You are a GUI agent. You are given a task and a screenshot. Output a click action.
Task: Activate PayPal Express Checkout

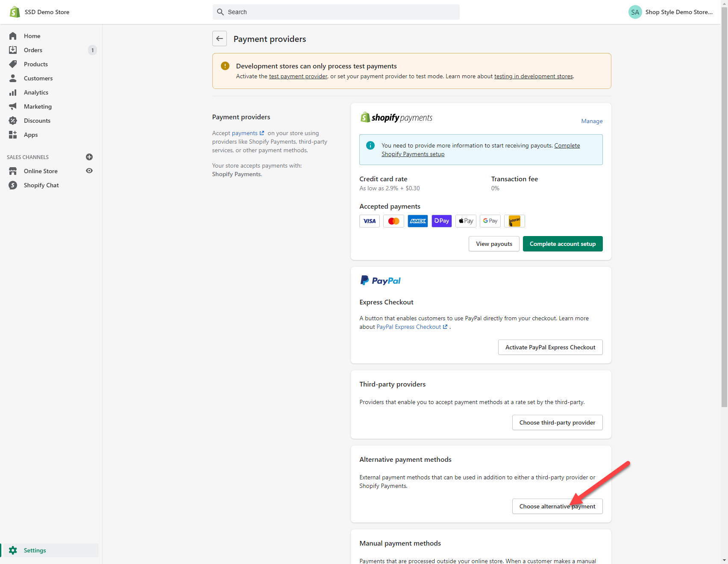(550, 347)
